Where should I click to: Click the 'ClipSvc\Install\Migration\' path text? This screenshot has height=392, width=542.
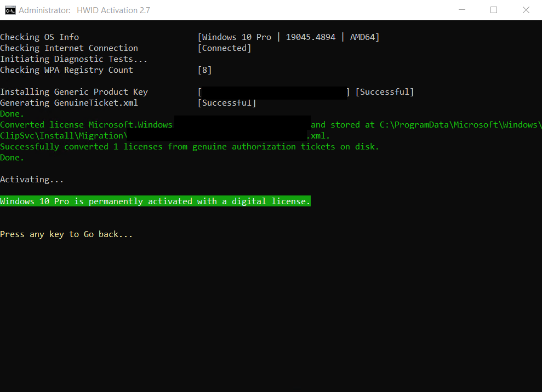click(x=64, y=136)
